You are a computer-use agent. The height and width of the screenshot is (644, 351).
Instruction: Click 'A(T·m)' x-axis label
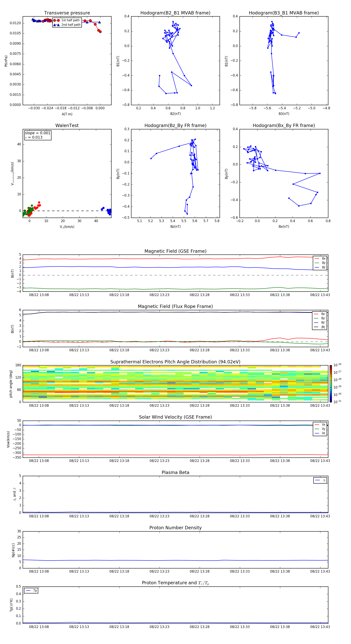[x=67, y=114]
